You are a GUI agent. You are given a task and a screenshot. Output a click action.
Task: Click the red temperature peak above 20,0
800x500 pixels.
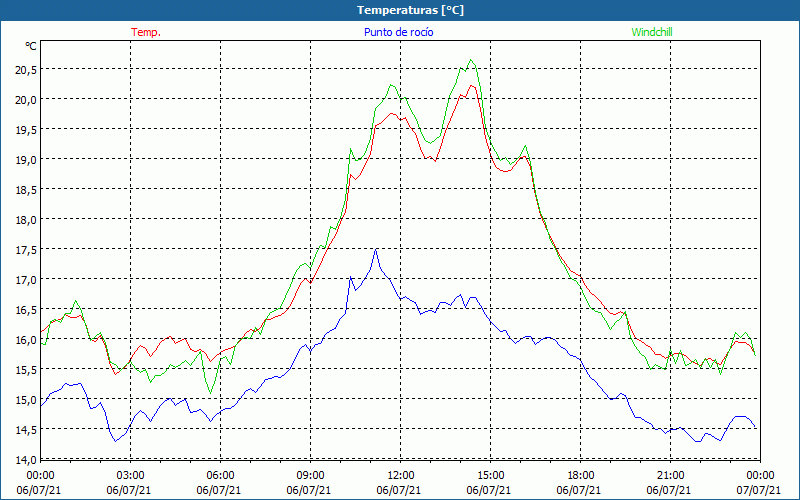(x=471, y=86)
